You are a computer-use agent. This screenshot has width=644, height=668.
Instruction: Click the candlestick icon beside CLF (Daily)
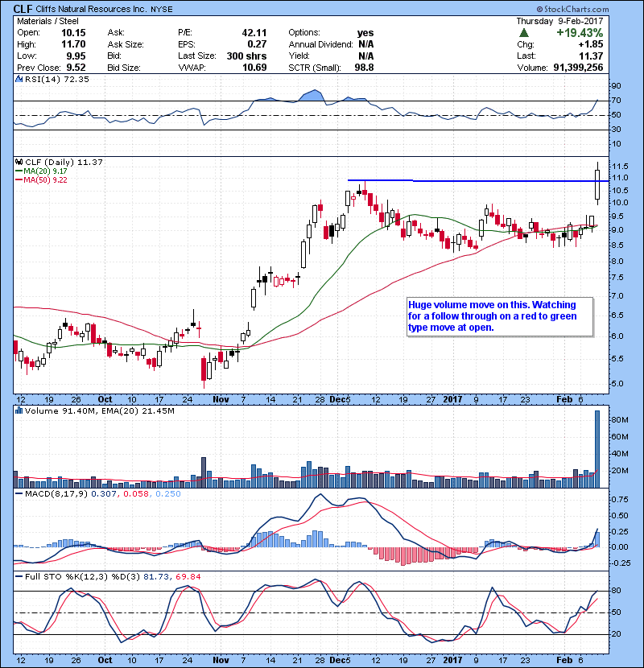point(19,162)
